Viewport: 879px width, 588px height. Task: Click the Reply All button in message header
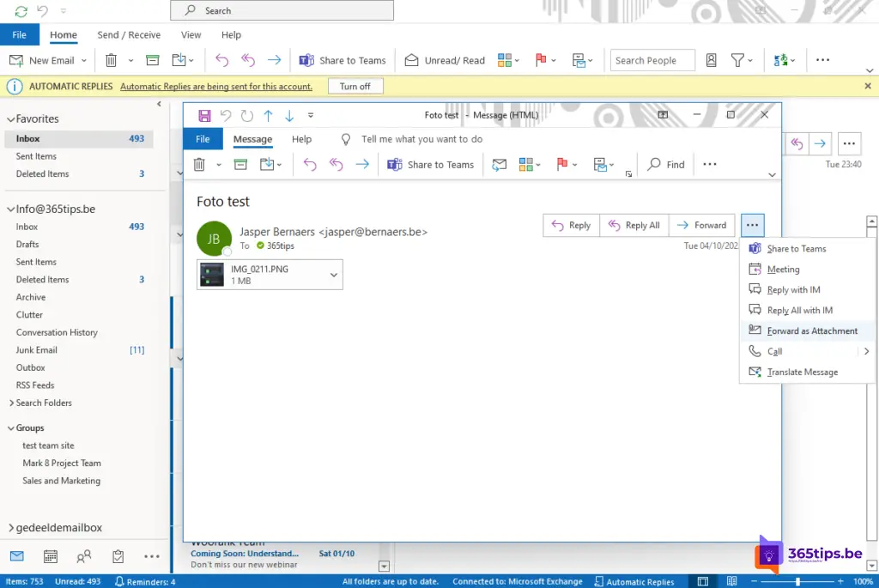point(634,226)
